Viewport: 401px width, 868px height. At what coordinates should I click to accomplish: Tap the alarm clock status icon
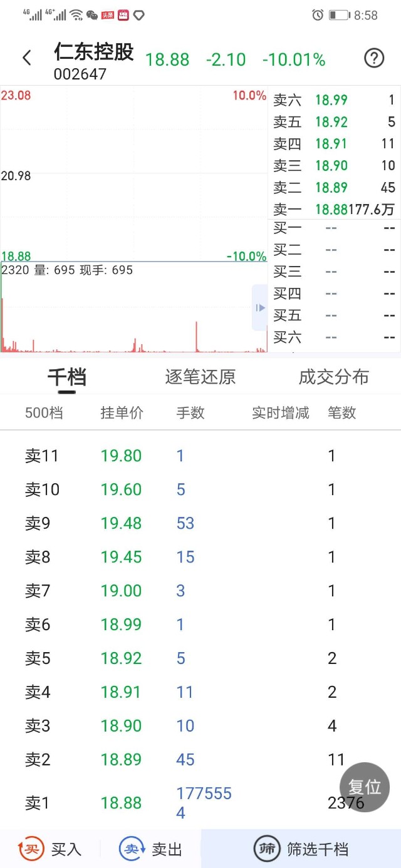click(x=318, y=15)
